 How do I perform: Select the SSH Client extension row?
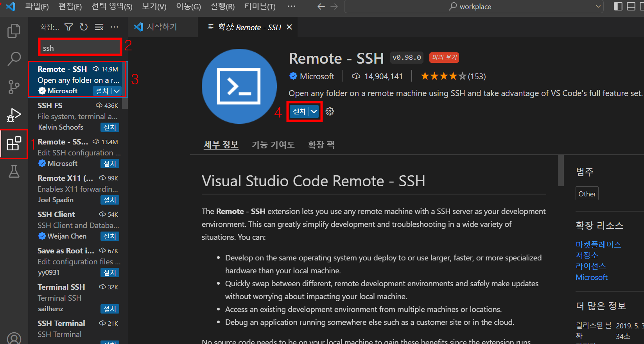click(x=78, y=225)
